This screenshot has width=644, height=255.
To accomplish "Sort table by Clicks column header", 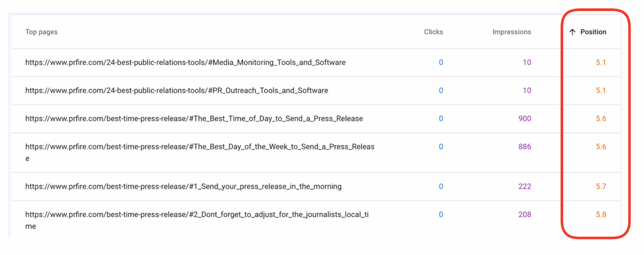I will pos(433,32).
